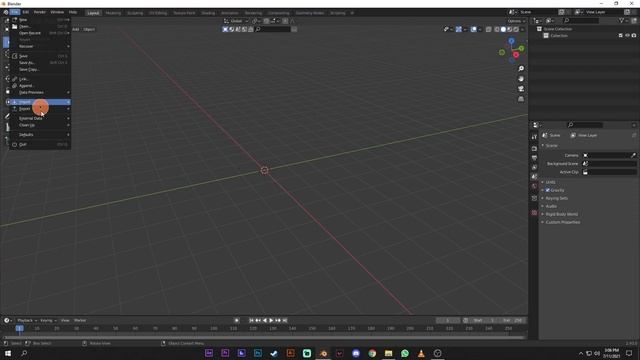Expand the Rigid Body World panel
Viewport: 640px width, 360px height.
click(x=561, y=214)
